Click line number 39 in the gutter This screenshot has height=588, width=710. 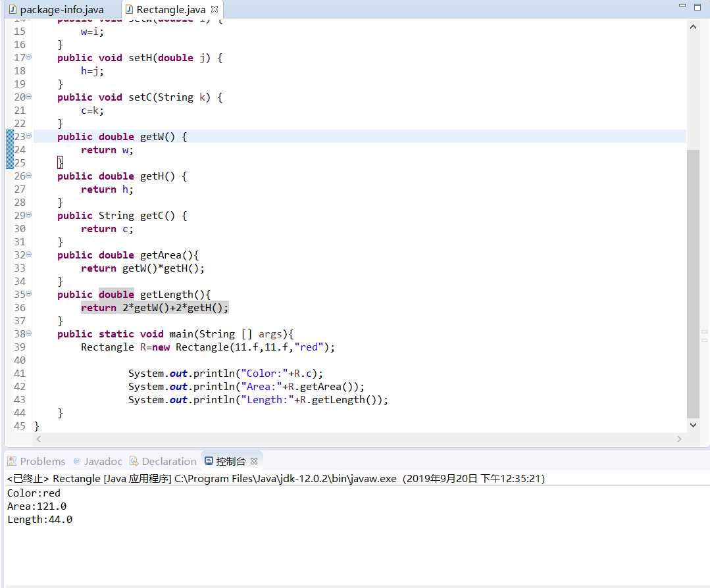click(20, 347)
